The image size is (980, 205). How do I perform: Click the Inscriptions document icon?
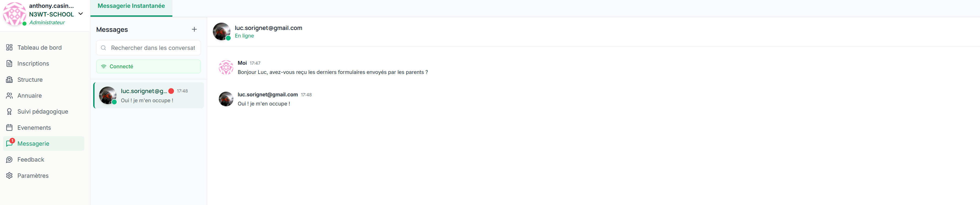(9, 63)
